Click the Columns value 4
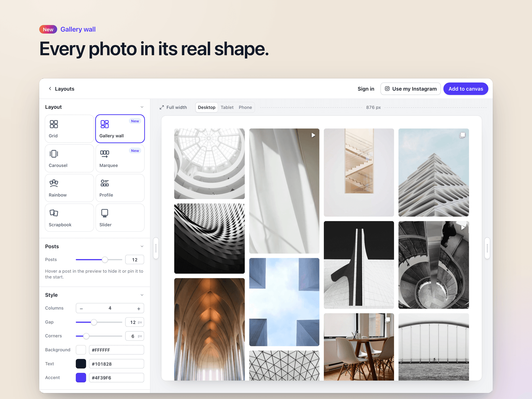 [x=110, y=308]
